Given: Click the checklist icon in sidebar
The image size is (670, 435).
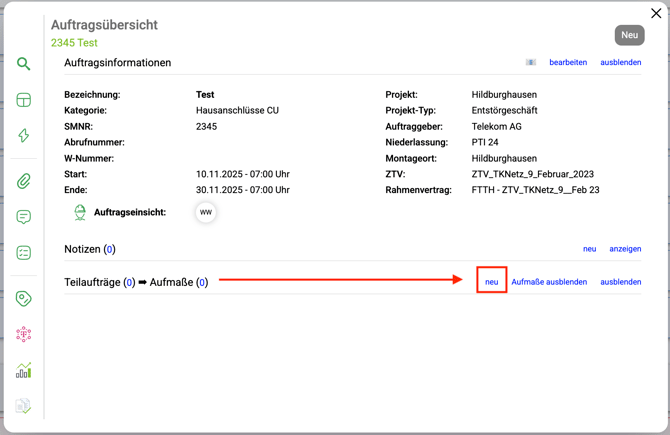Looking at the screenshot, I should click(x=23, y=253).
